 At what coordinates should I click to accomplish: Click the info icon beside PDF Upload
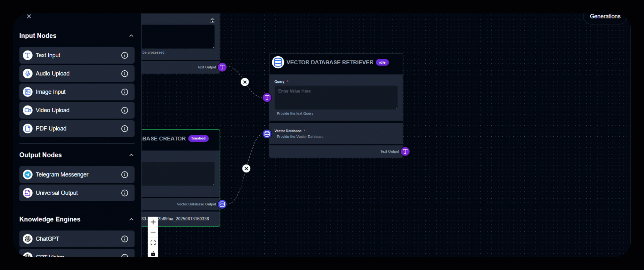click(124, 129)
